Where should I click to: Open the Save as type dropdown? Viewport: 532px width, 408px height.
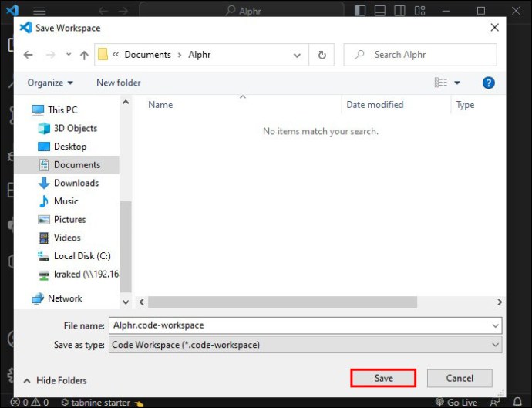point(305,345)
